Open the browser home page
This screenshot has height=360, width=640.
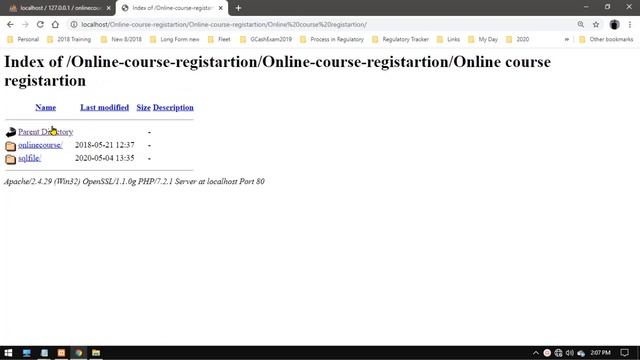pyautogui.click(x=55, y=24)
